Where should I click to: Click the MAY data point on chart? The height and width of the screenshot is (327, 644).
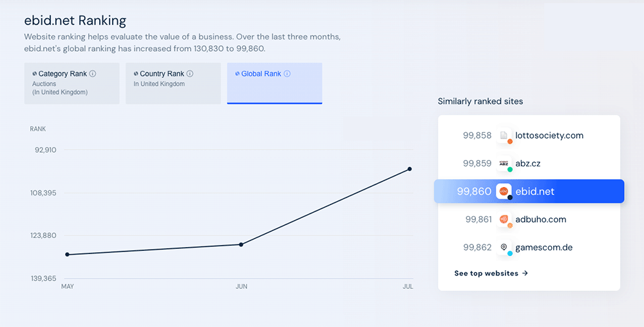(67, 255)
